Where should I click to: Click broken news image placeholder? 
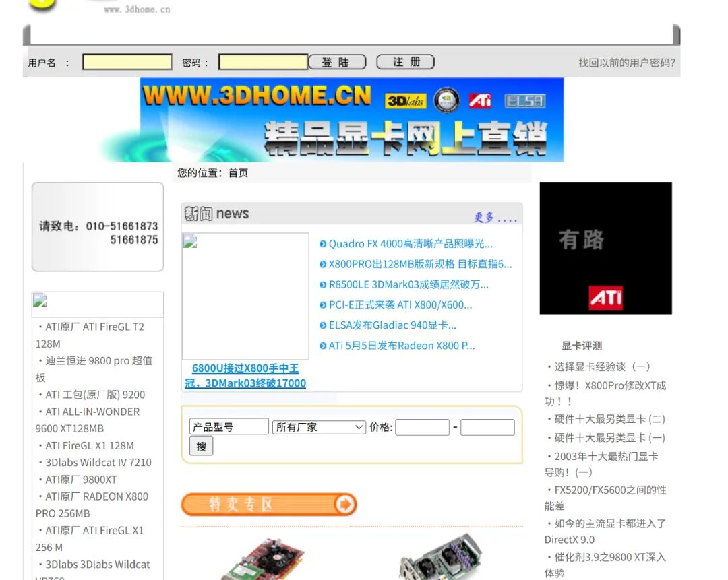point(245,296)
